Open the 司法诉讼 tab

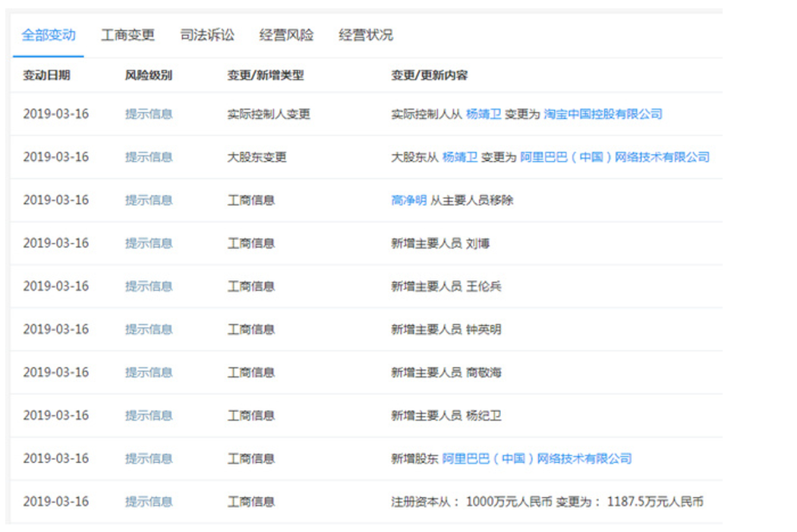(x=207, y=35)
